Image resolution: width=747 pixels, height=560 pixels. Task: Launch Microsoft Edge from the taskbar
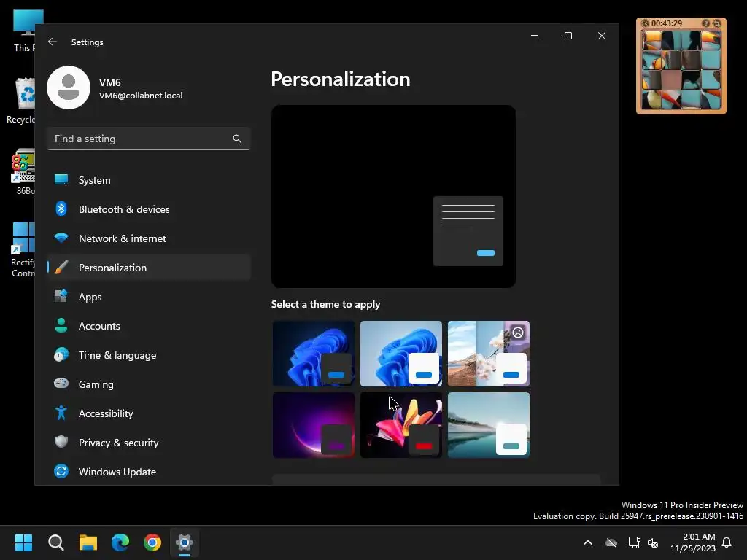120,542
